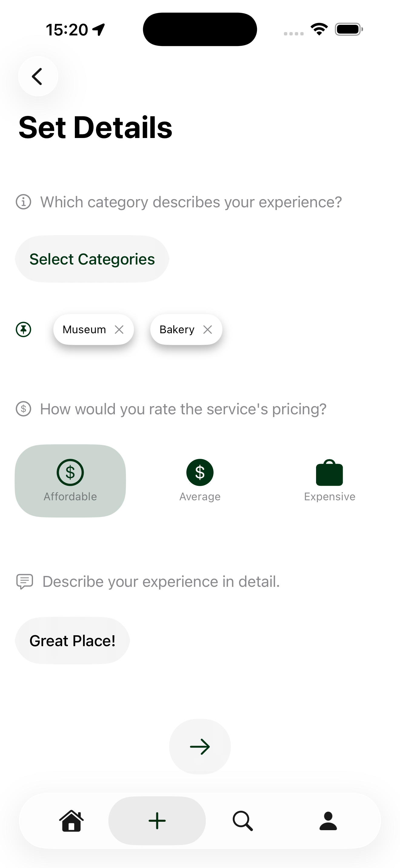
Task: Tap the battery status icon
Action: click(x=349, y=29)
